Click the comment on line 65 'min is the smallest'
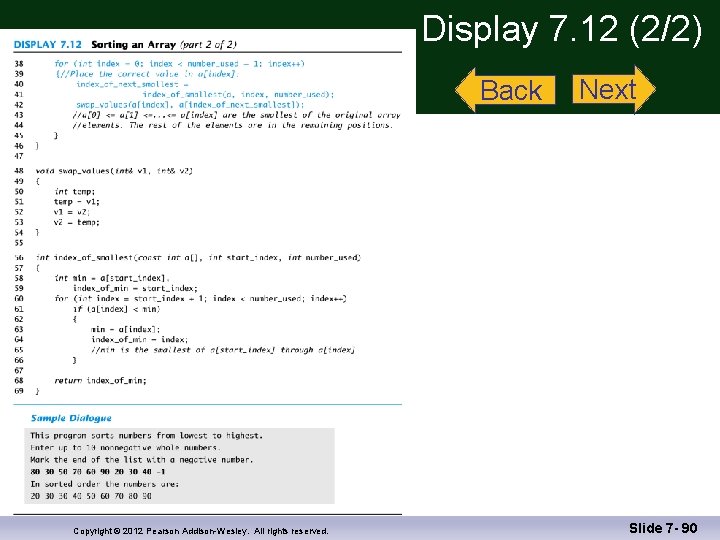The height and width of the screenshot is (540, 720). click(x=223, y=350)
